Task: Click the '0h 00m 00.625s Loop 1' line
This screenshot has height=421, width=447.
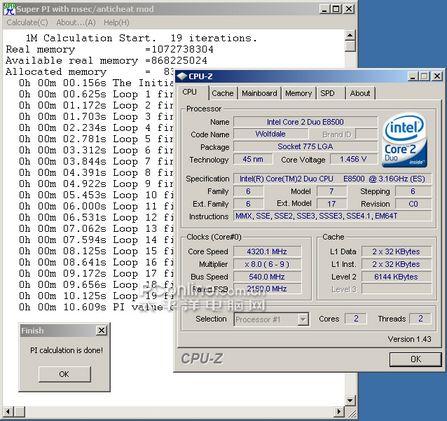Action: coord(96,94)
